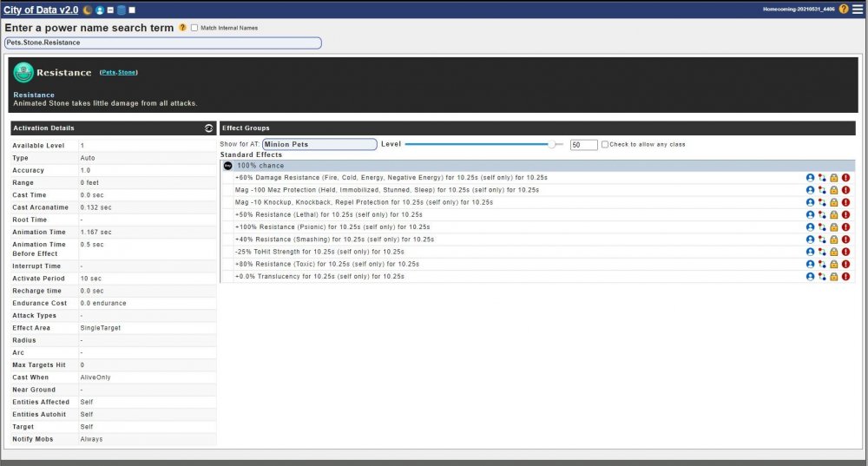
Task: Open the Stone link in power path
Action: pos(128,73)
